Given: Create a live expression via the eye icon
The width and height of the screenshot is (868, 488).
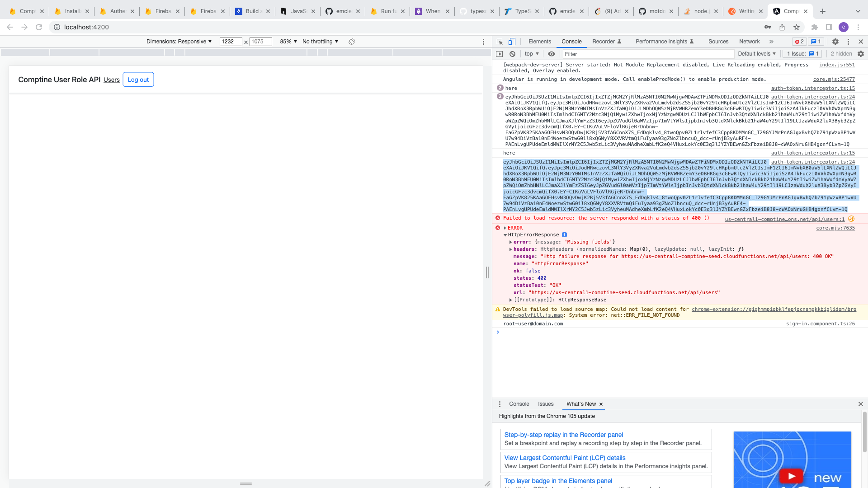Looking at the screenshot, I should [551, 54].
